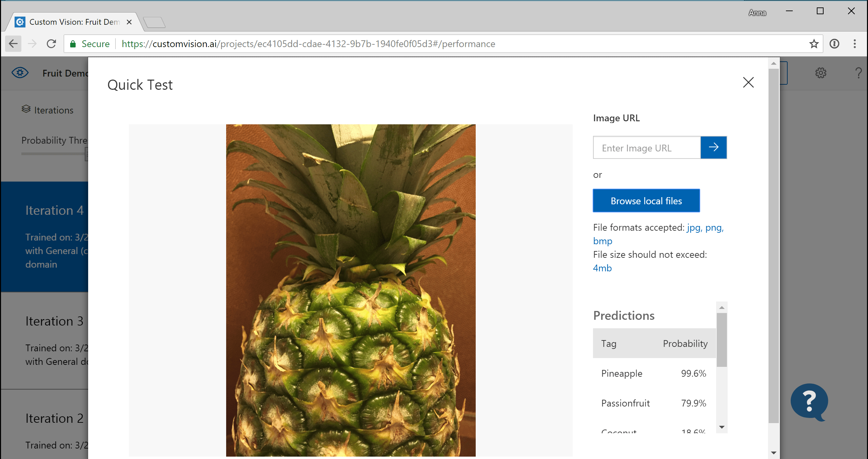Click the settings gear icon
The height and width of the screenshot is (459, 868).
coord(821,73)
